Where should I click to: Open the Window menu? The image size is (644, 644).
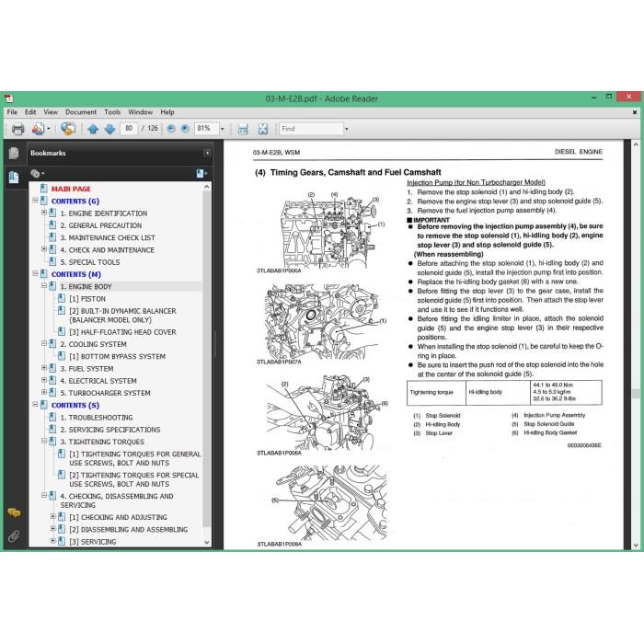140,112
